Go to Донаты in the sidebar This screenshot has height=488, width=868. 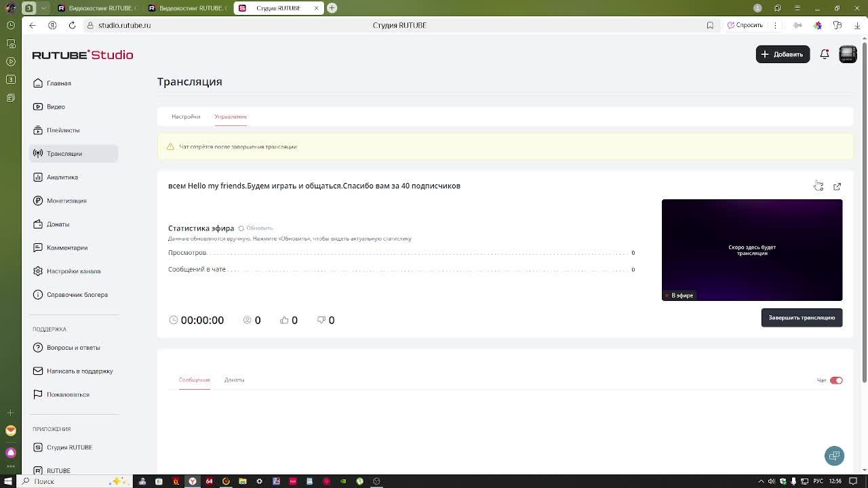73,224
